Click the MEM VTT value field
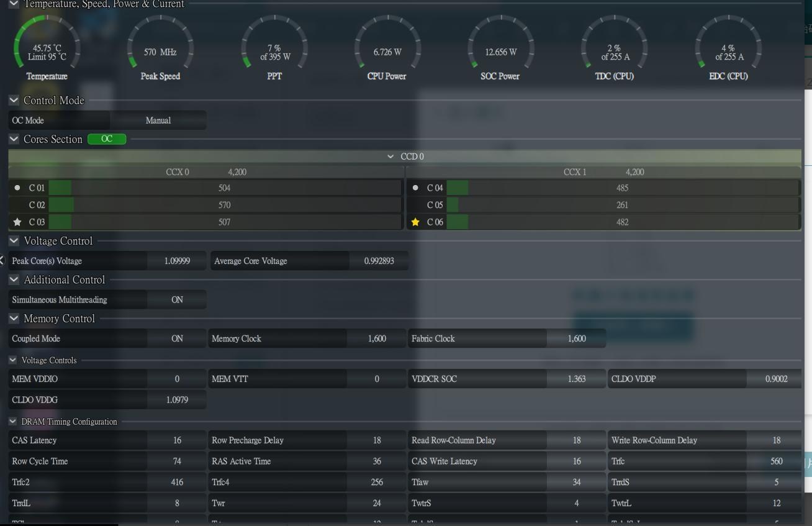 click(x=377, y=379)
